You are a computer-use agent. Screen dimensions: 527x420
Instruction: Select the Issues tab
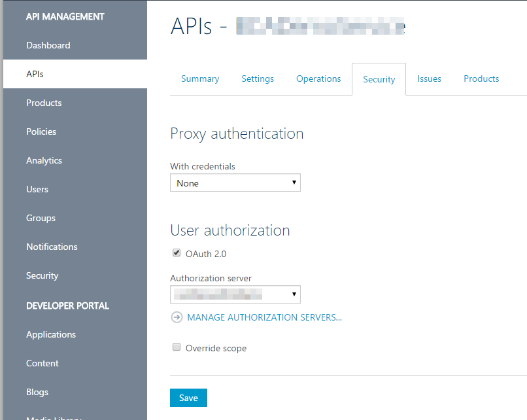point(429,79)
